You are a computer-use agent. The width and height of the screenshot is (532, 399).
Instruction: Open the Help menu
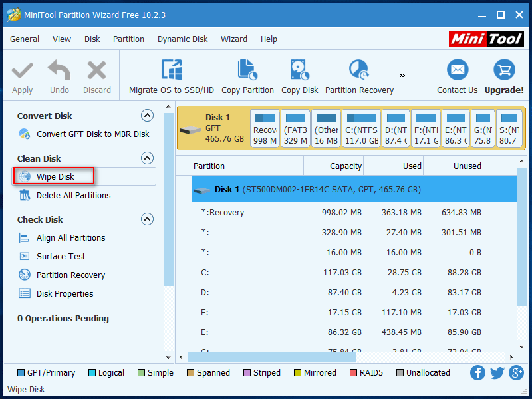(x=269, y=39)
